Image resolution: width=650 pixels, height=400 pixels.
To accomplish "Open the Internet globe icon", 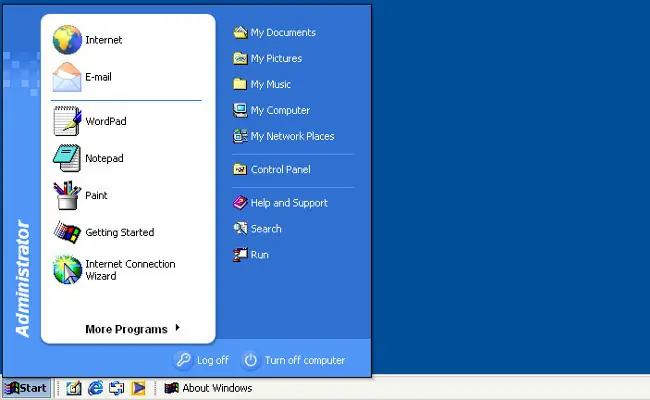I will click(x=67, y=40).
